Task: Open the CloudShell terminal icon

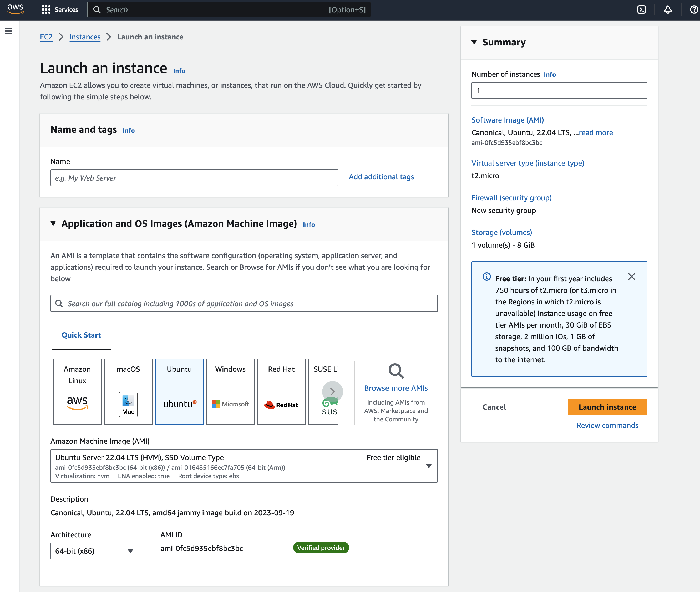Action: click(641, 10)
